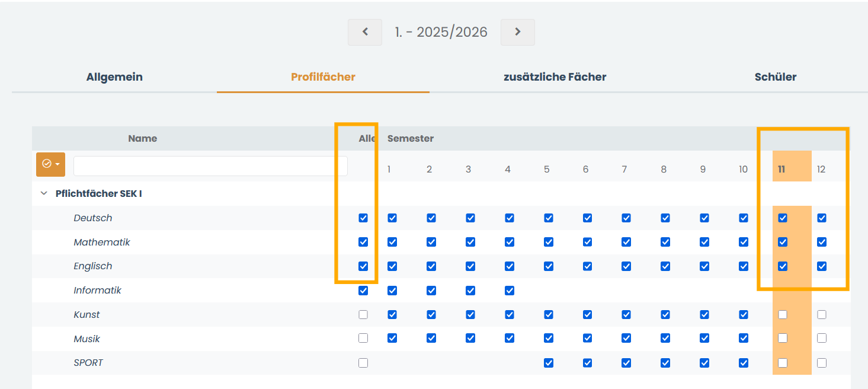868x389 pixels.
Task: Click the Name column header
Action: (x=143, y=139)
